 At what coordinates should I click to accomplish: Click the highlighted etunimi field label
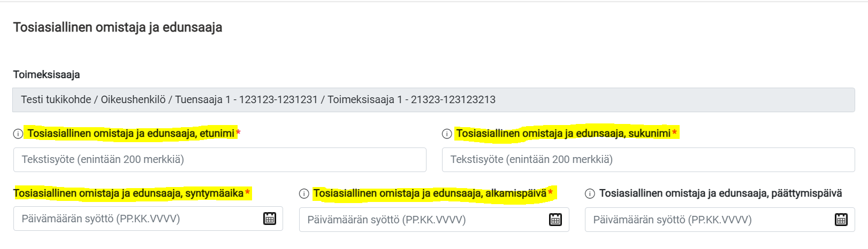(x=131, y=134)
